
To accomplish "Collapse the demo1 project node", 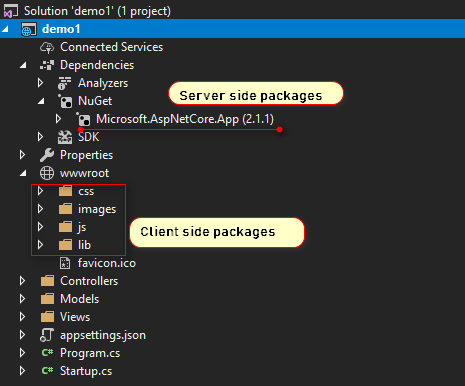I will pyautogui.click(x=5, y=29).
